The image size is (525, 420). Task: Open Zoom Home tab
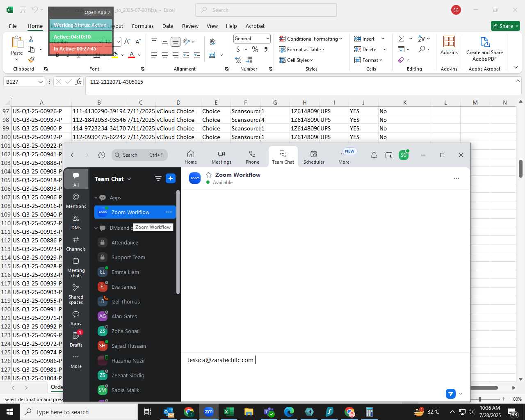point(190,157)
